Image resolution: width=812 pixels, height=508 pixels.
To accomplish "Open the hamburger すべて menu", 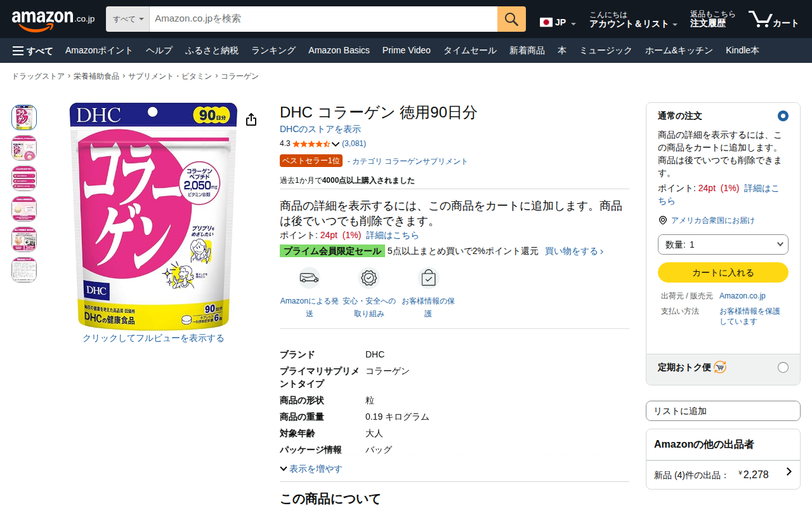I will [32, 51].
